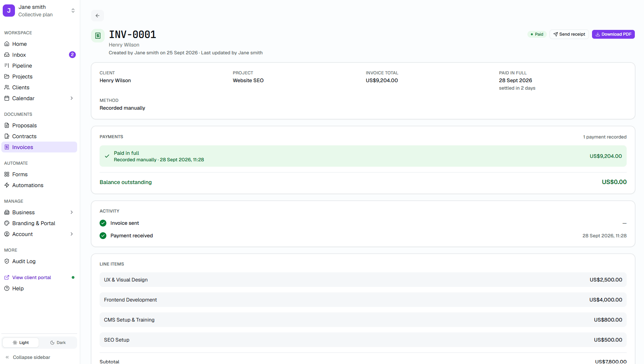Click the Inbox unread count badge

pos(72,55)
